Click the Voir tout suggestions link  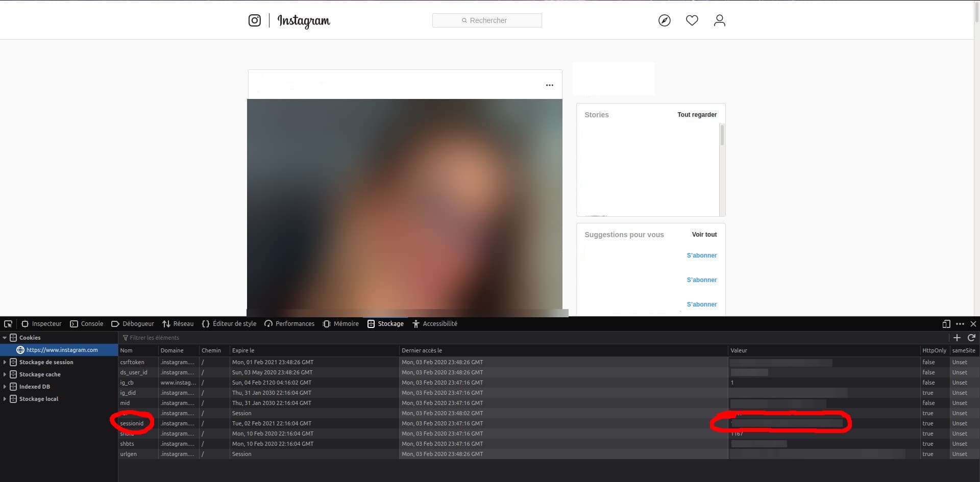(704, 235)
